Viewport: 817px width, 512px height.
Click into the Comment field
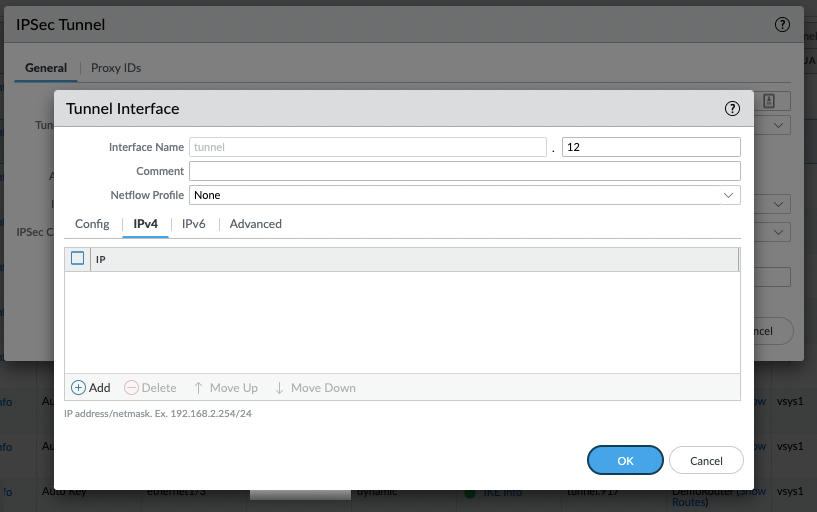[464, 171]
